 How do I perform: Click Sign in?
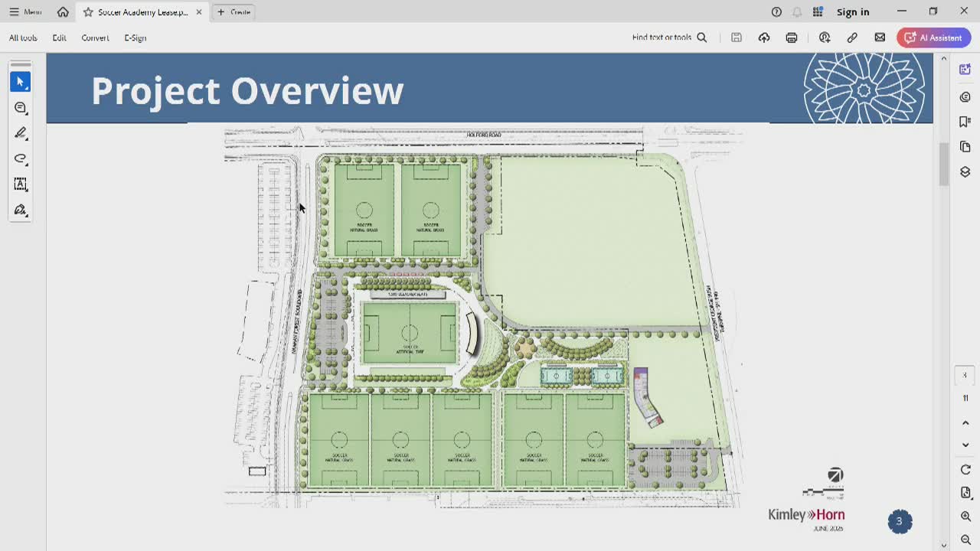tap(853, 12)
